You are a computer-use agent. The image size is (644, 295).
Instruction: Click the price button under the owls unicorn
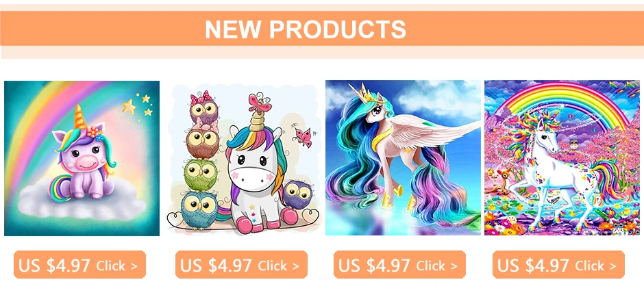pyautogui.click(x=241, y=265)
